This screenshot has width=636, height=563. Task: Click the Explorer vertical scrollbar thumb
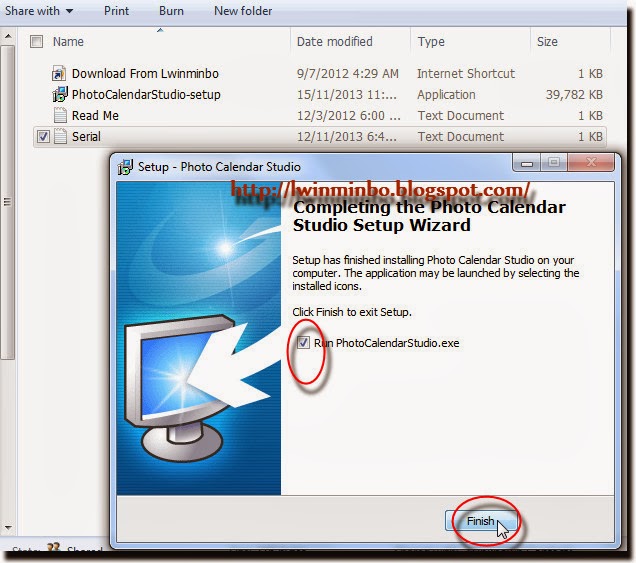pos(8,202)
